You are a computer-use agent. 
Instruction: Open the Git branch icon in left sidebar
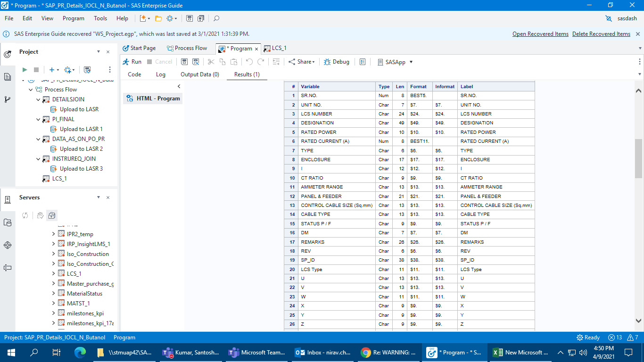[8, 99]
